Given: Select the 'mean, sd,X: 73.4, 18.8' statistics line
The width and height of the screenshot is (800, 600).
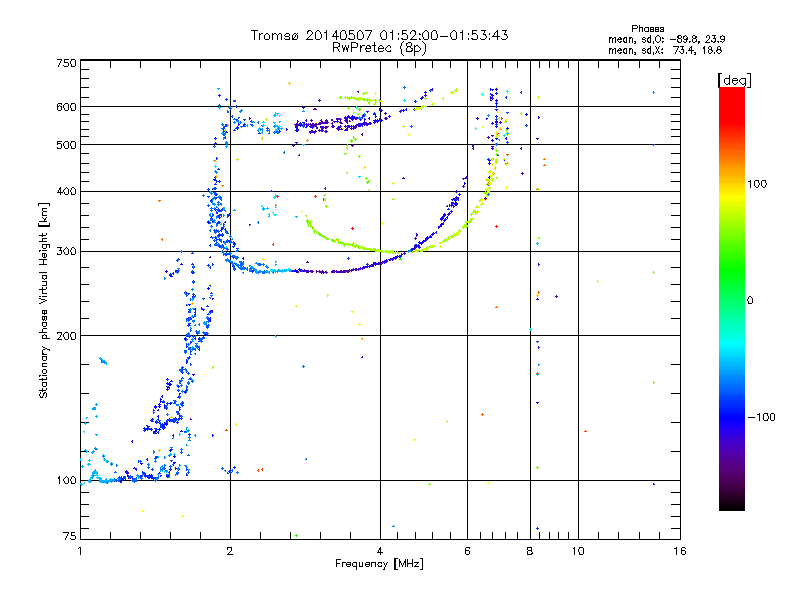Looking at the screenshot, I should click(665, 50).
